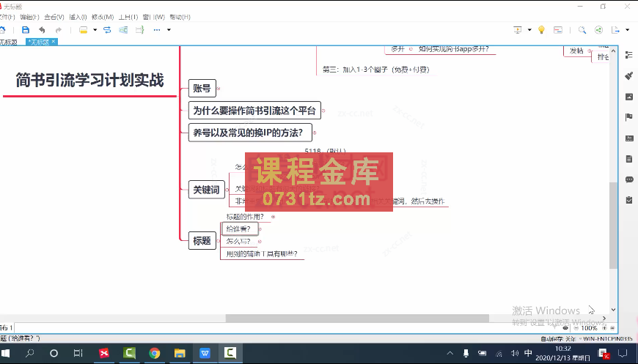Image resolution: width=638 pixels, height=364 pixels.
Task: Open the export dropdown arrow
Action: pyautogui.click(x=628, y=29)
